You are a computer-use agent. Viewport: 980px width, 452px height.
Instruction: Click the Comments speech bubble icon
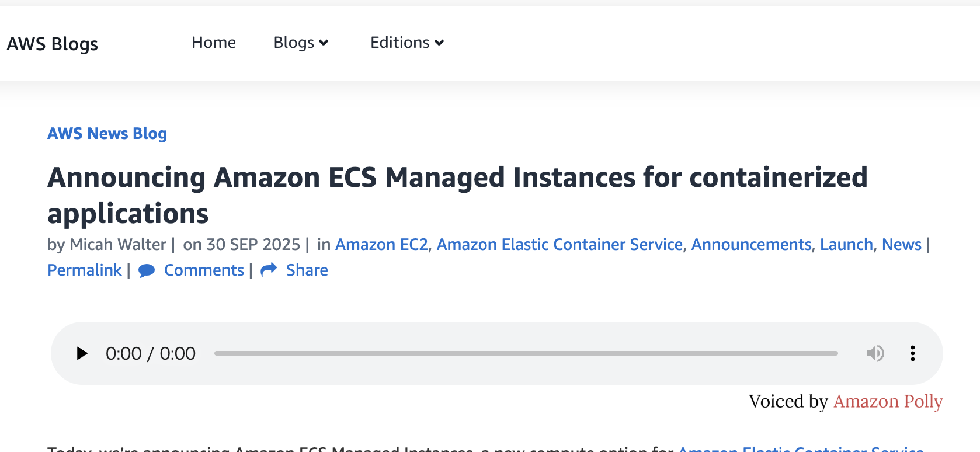point(147,270)
